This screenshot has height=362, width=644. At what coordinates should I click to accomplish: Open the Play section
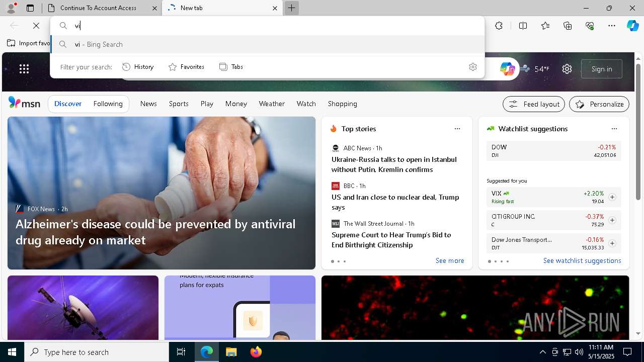click(x=207, y=104)
